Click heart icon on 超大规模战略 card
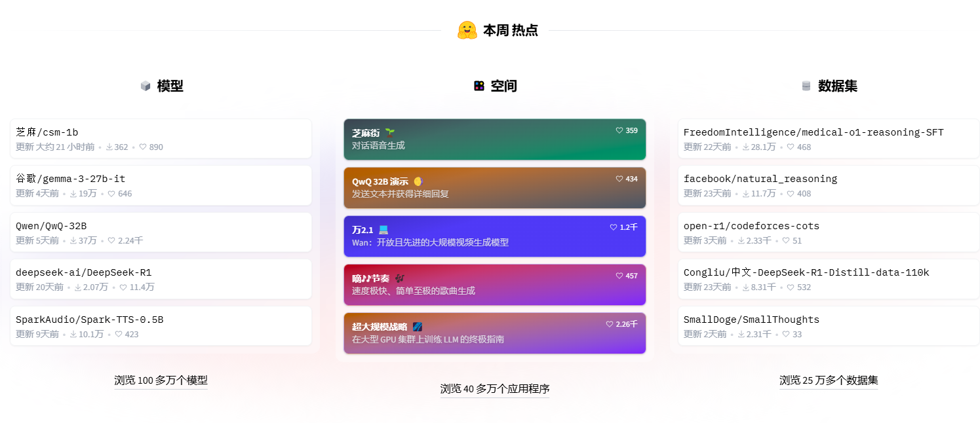The width and height of the screenshot is (980, 423). click(x=610, y=324)
